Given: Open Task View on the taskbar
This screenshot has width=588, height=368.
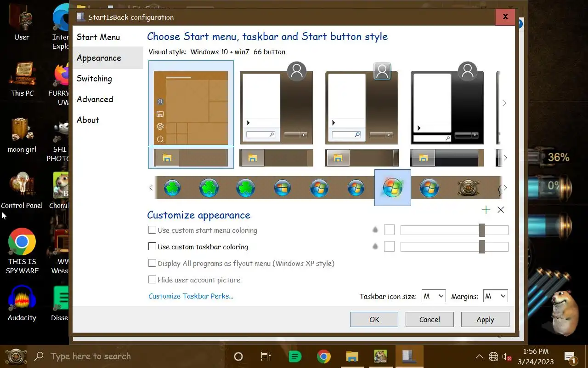Looking at the screenshot, I should coord(266,356).
